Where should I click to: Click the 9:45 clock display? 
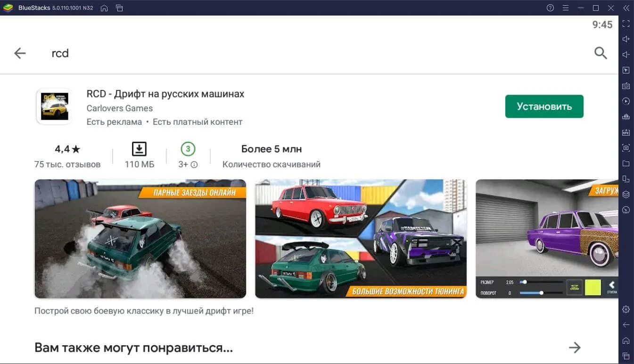[602, 25]
